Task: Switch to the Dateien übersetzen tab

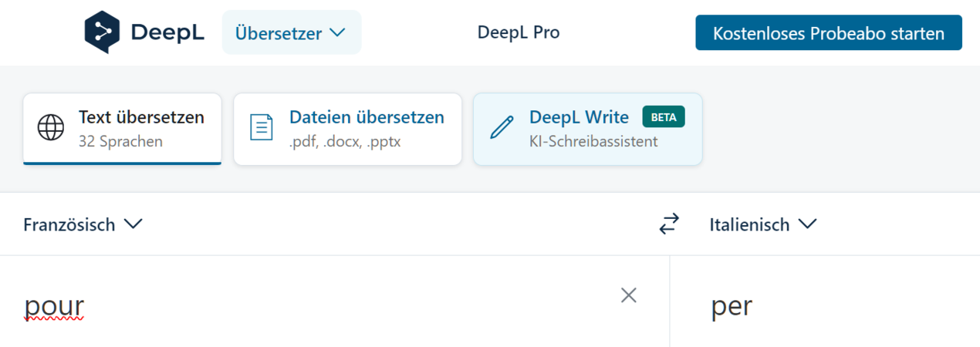Action: (x=347, y=129)
